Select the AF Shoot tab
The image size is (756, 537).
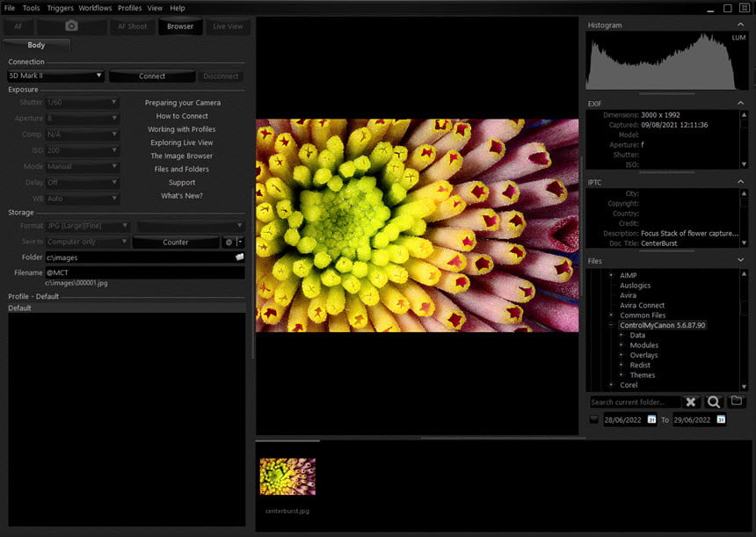pos(132,26)
